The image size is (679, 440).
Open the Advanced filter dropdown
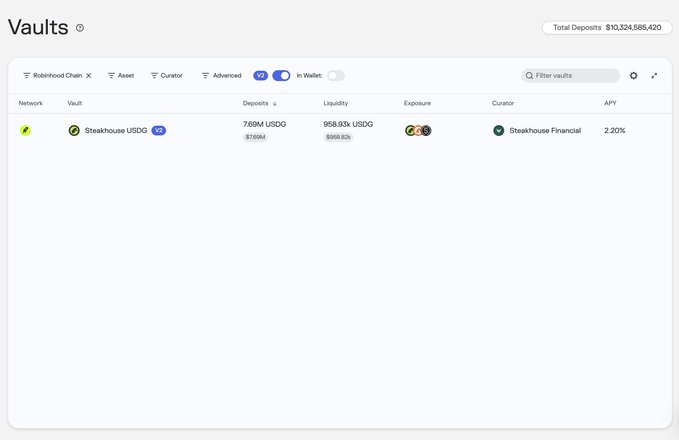coord(222,75)
